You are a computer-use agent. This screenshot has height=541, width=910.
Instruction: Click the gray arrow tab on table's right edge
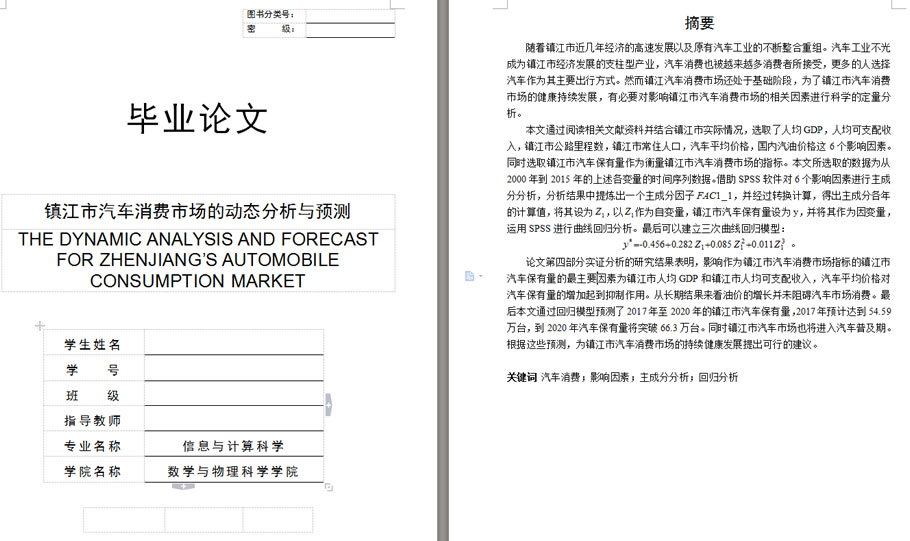329,403
